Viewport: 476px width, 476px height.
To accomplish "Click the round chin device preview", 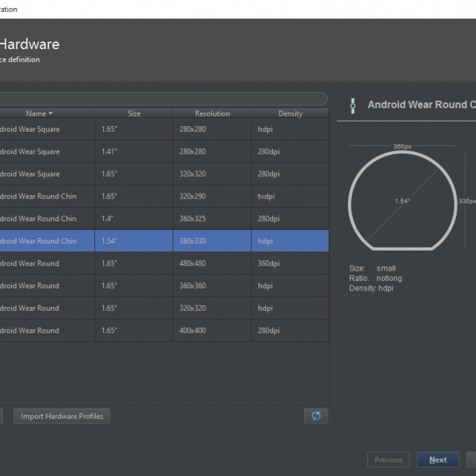I will [x=402, y=201].
